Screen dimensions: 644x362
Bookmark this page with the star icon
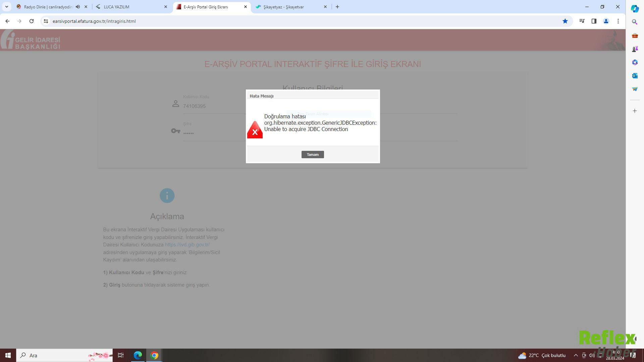(x=565, y=21)
